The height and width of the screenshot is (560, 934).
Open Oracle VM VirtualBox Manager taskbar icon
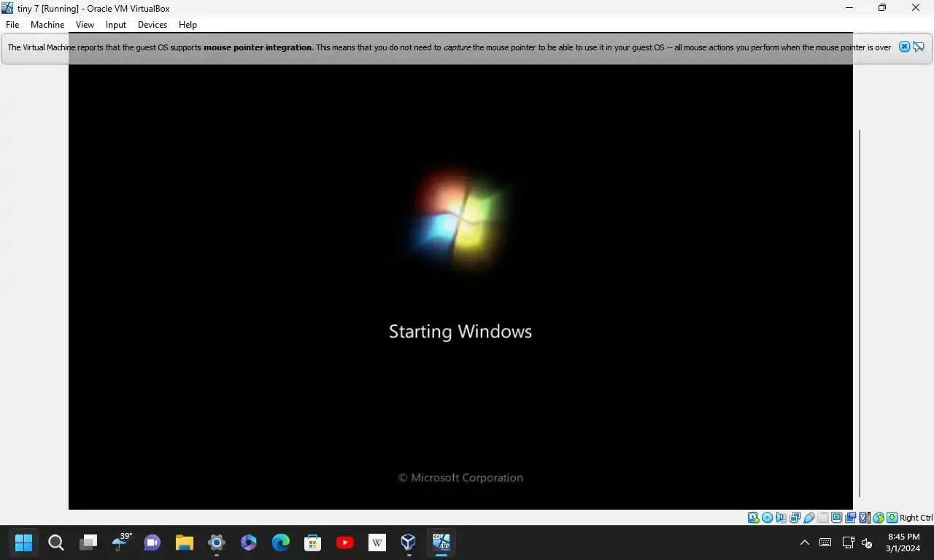click(x=408, y=542)
